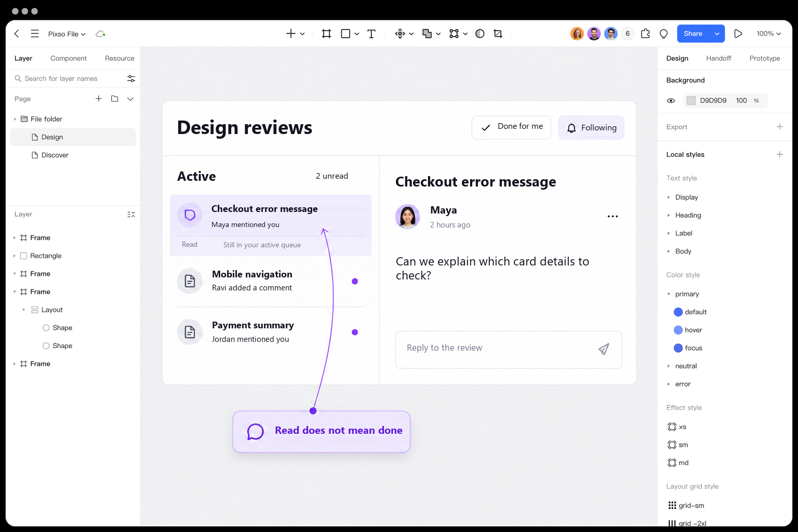Open the Prototype tab

765,58
